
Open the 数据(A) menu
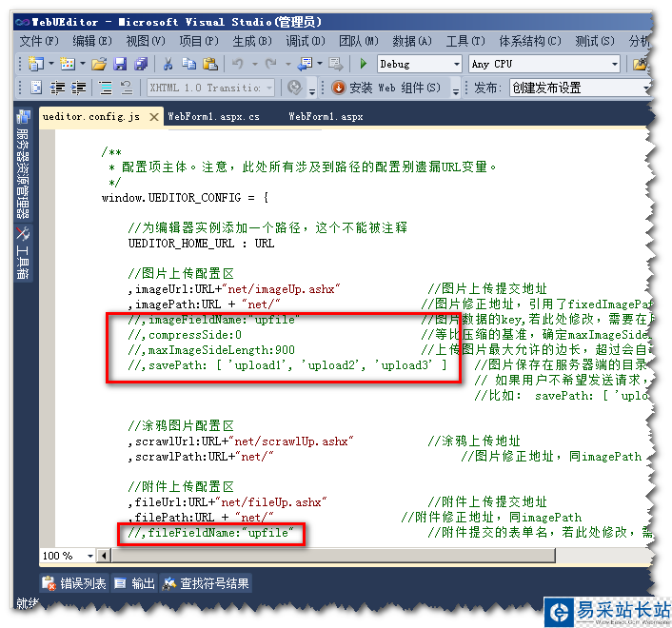pos(412,41)
